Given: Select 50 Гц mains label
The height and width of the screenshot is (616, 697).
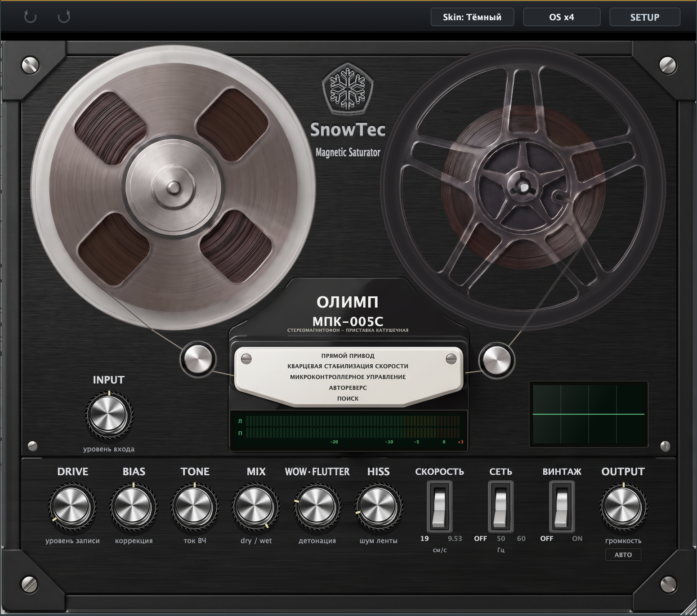Looking at the screenshot, I should 501,539.
